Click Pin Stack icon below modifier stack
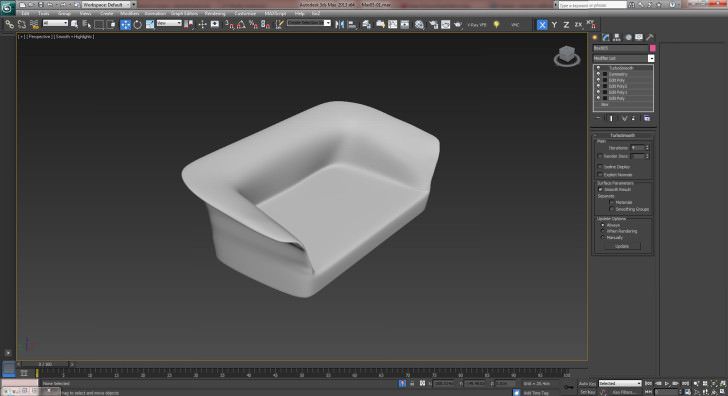The height and width of the screenshot is (396, 728). click(598, 118)
